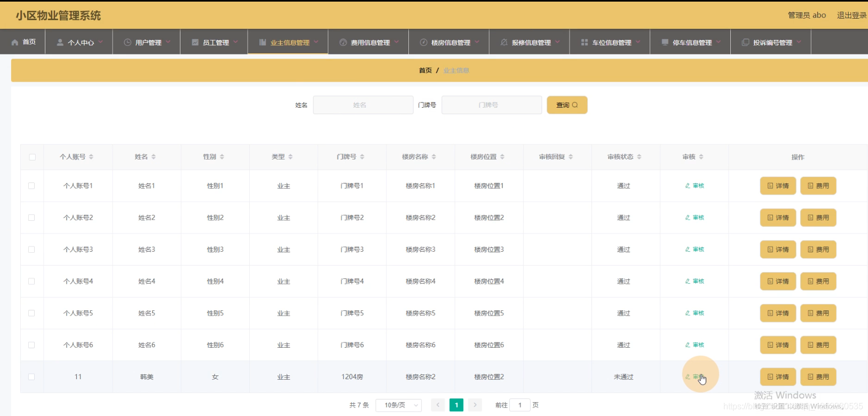868x416 pixels.
Task: Click the icon beside 业主信息管理
Action: 263,42
